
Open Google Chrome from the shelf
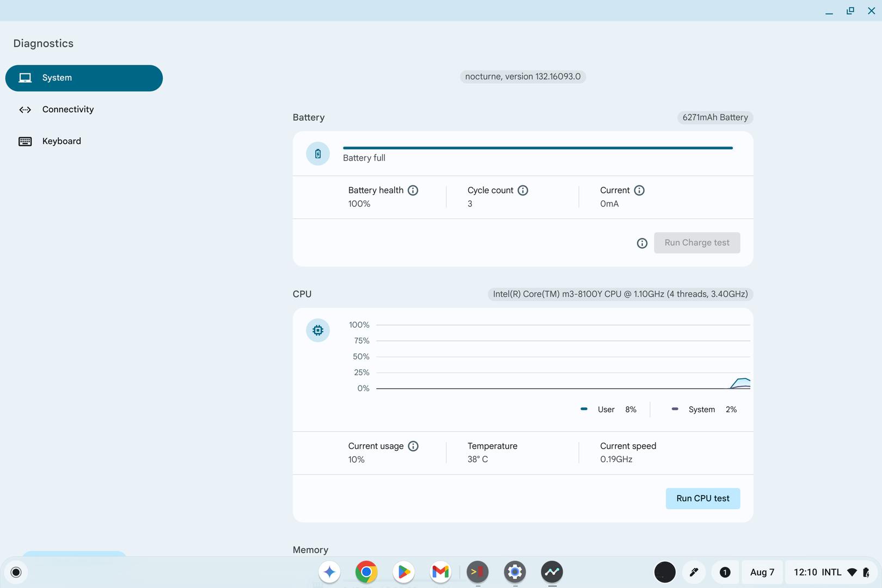coord(366,572)
